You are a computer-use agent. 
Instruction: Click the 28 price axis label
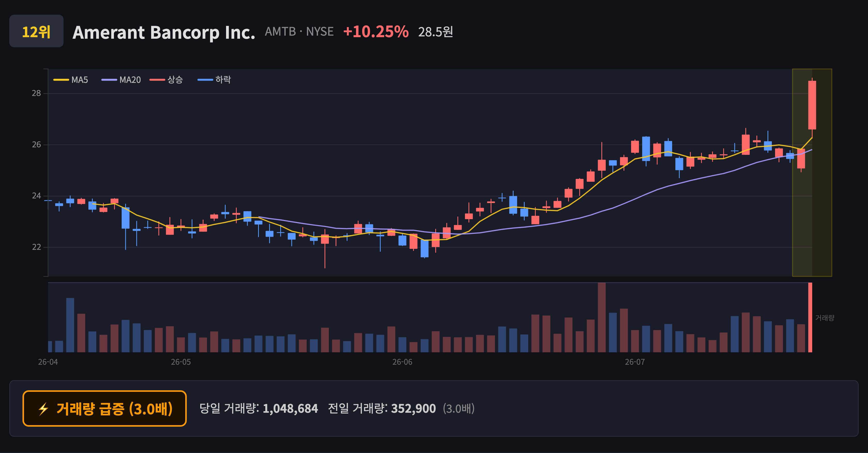click(x=36, y=93)
